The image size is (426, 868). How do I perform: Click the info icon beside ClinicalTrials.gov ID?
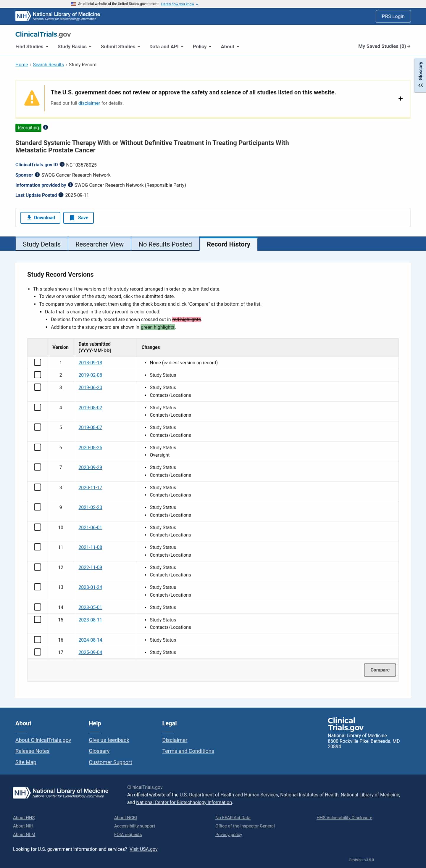tap(62, 165)
